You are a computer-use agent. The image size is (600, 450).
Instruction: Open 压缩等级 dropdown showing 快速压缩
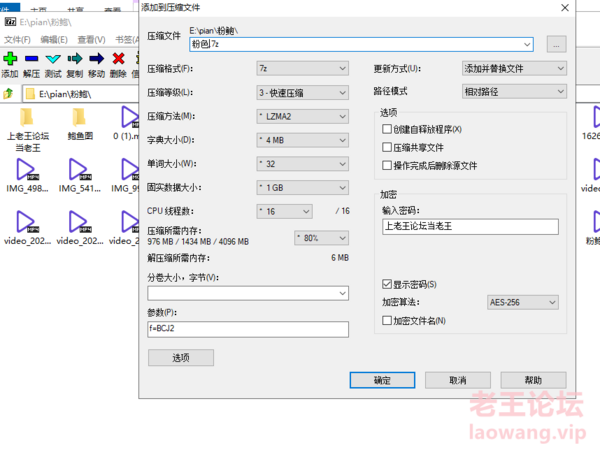click(x=302, y=92)
